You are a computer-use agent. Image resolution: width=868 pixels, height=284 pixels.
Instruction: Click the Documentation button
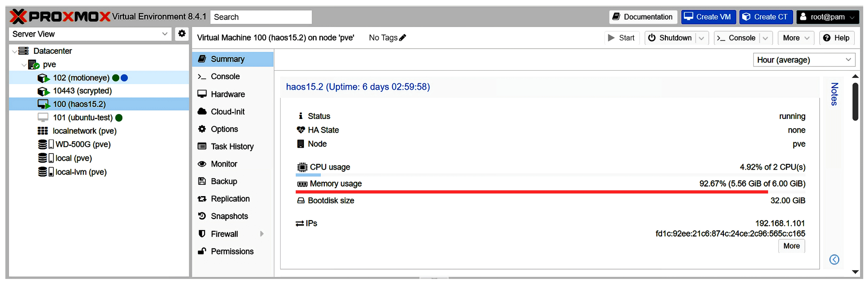(643, 17)
